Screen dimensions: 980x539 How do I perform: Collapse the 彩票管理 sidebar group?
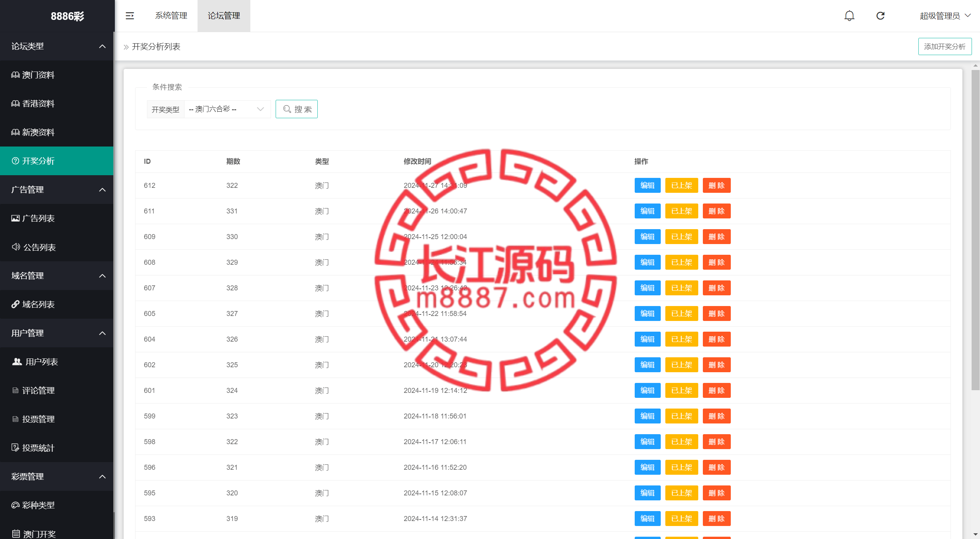click(x=57, y=477)
